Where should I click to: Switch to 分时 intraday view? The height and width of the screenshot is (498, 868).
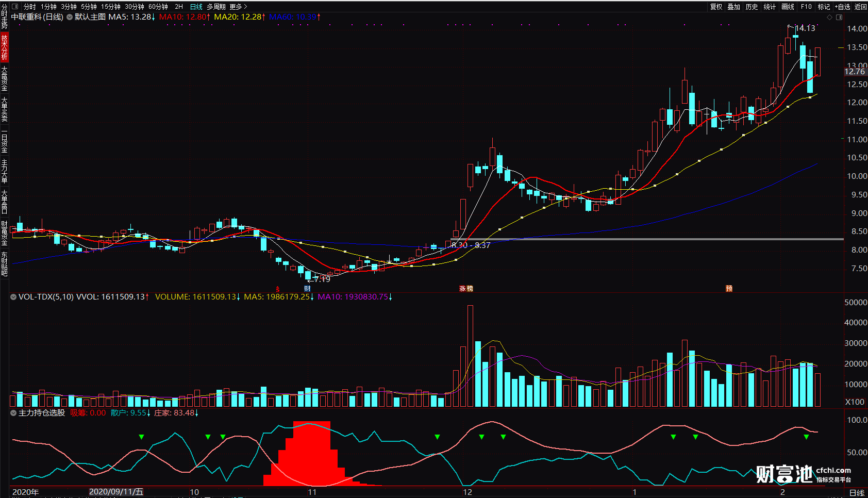(30, 7)
